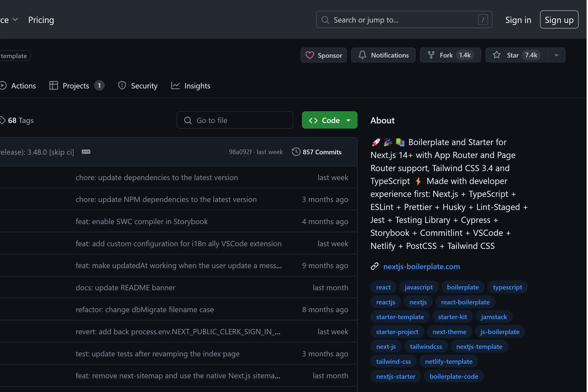The height and width of the screenshot is (392, 588).
Task: Click the nextjs topic tag
Action: pos(418,302)
